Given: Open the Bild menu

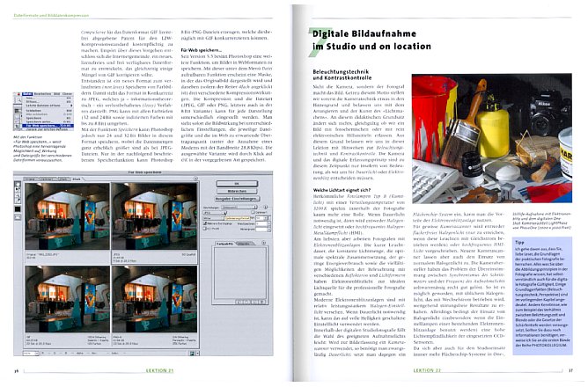Looking at the screenshot, I should pos(56,94).
